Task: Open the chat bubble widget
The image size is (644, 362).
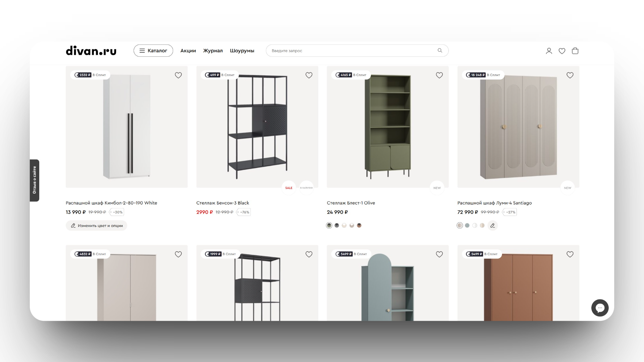Action: tap(600, 308)
